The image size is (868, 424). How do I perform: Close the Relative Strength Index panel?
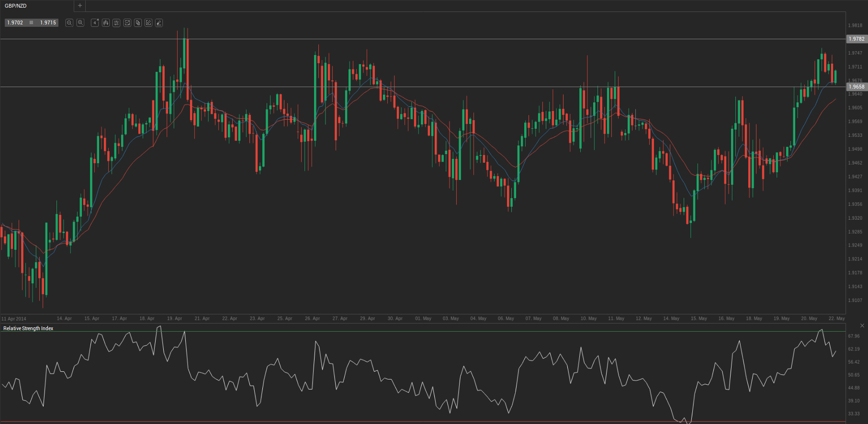[862, 325]
